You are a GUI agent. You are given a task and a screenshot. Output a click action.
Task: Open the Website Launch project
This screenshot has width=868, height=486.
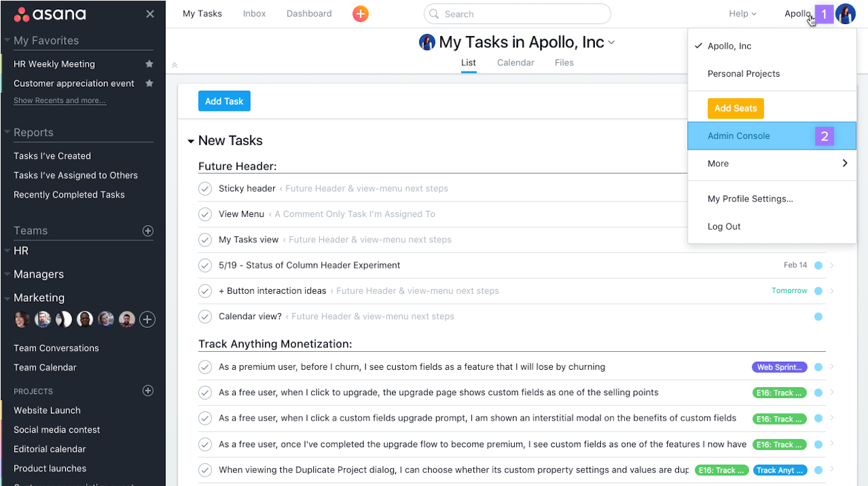[47, 411]
